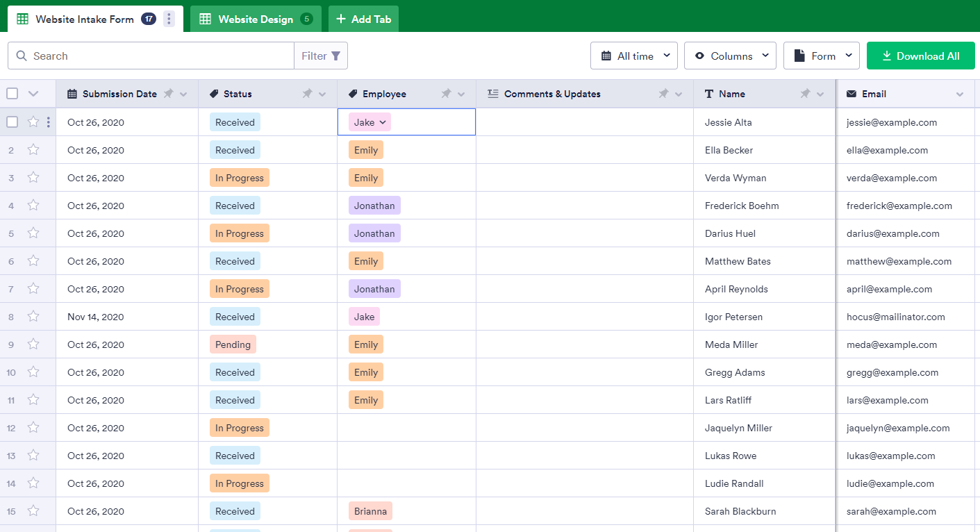Expand the Columns dropdown
Viewport: 980px width, 532px height.
tap(730, 56)
